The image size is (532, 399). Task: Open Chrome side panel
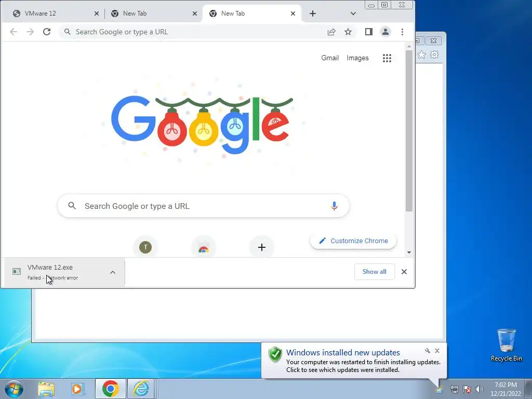[369, 32]
